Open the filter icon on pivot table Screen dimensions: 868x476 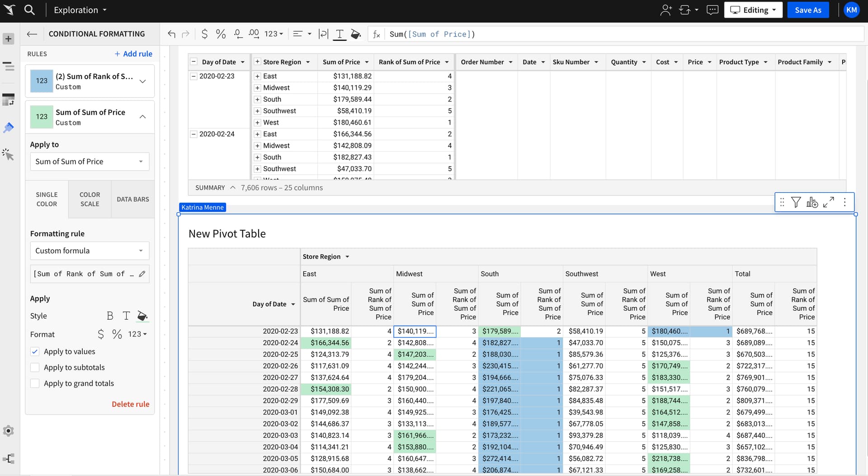796,202
